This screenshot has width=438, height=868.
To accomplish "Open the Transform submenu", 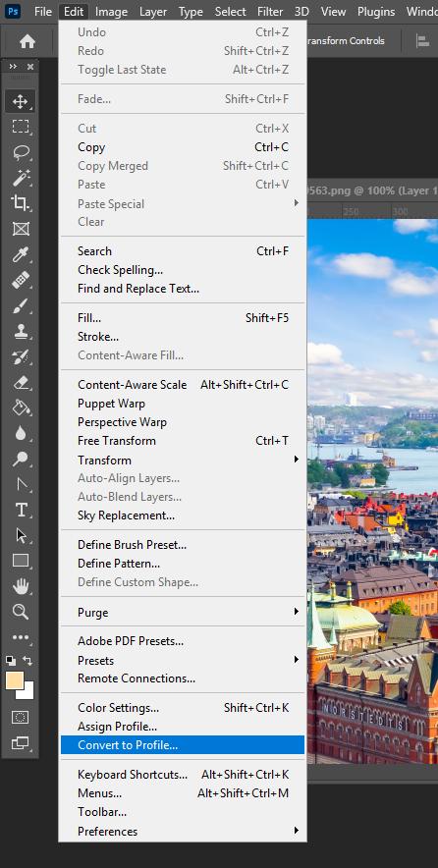I will 183,460.
